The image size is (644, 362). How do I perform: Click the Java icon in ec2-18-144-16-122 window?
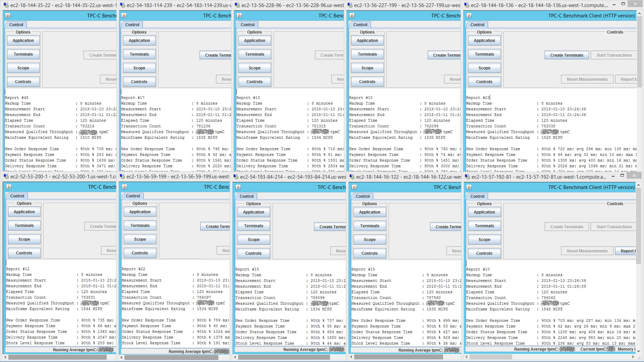(x=354, y=187)
